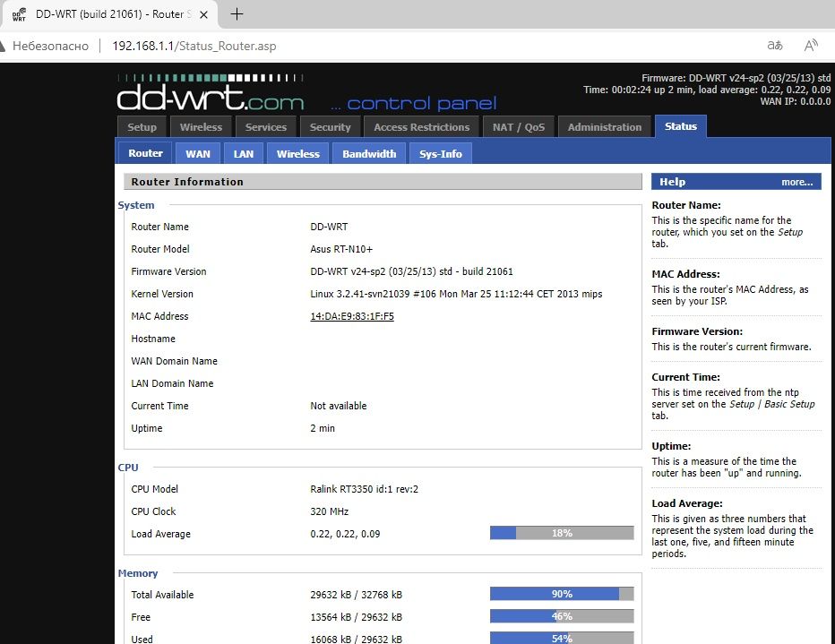Viewport: 835px width, 644px height.
Task: Click the "16068 kB / 29632 kB" used value
Action: (x=357, y=639)
